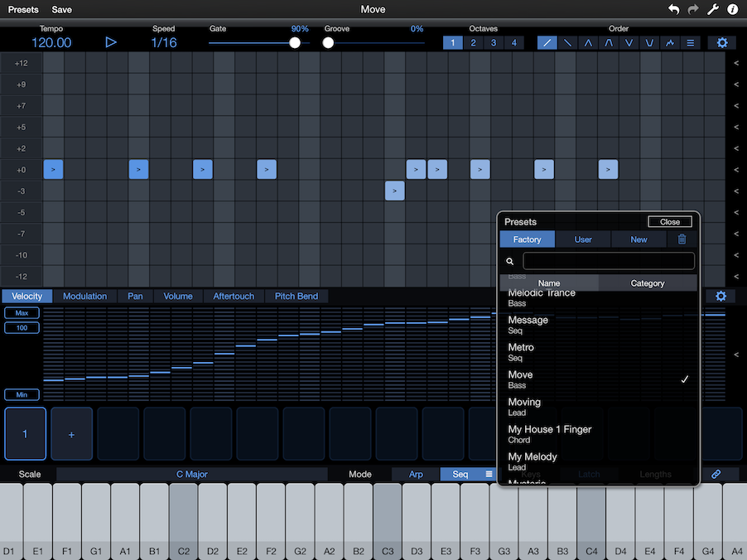Choose the random order zigzag icon
Screen dimensions: 747x560
[671, 43]
